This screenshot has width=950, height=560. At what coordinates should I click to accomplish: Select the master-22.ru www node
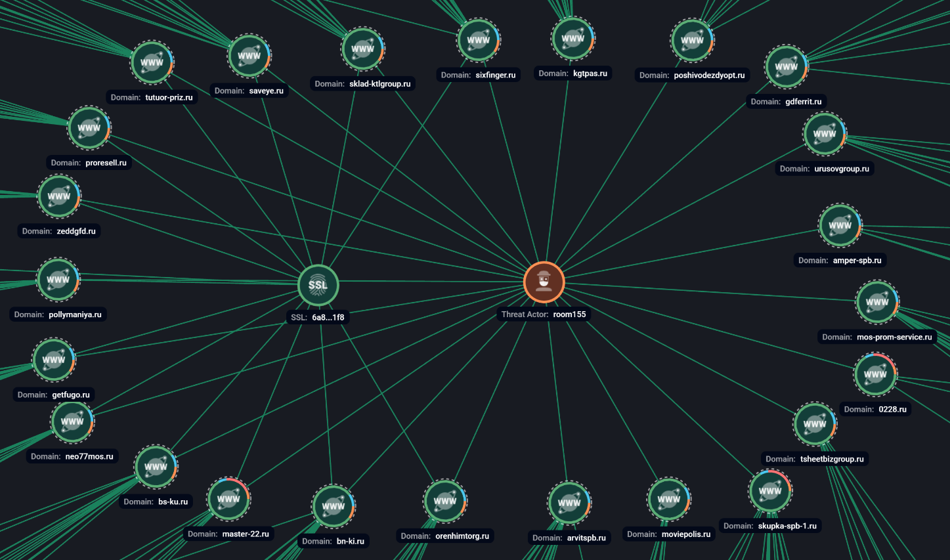228,499
